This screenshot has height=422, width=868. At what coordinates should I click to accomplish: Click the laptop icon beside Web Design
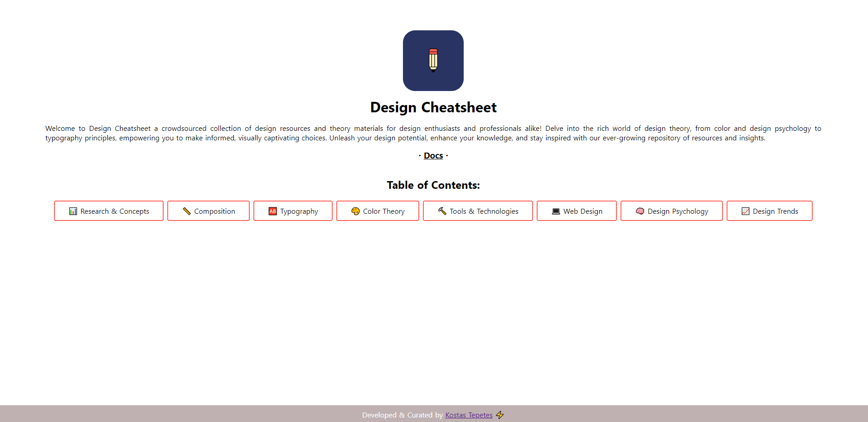point(556,211)
